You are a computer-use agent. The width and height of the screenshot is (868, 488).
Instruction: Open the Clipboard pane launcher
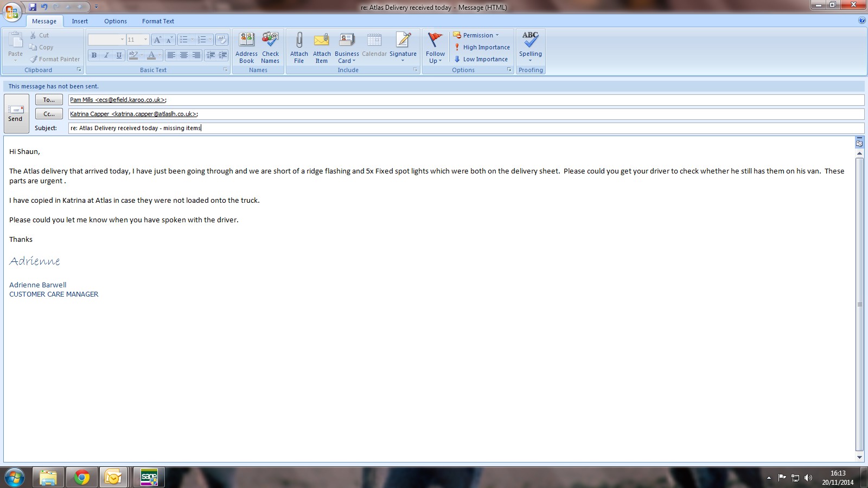point(79,70)
